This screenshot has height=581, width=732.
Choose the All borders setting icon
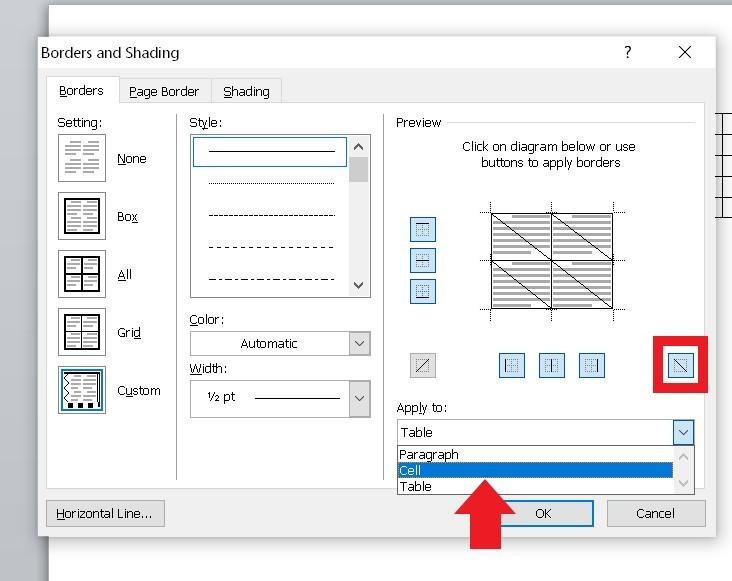82,273
